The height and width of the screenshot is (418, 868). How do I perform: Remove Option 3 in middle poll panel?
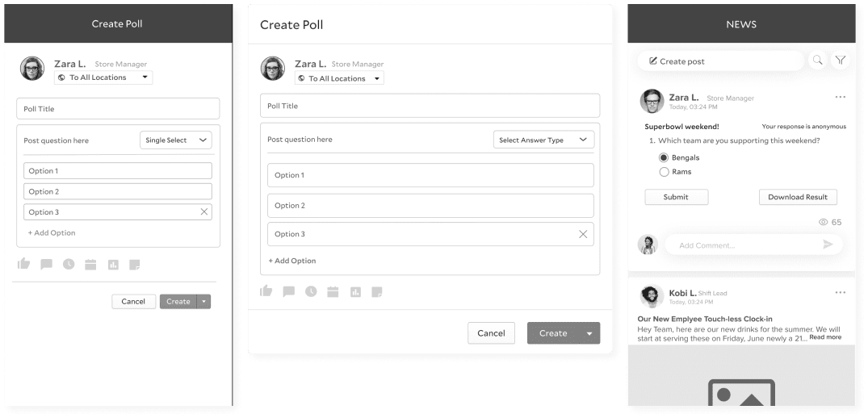point(583,234)
